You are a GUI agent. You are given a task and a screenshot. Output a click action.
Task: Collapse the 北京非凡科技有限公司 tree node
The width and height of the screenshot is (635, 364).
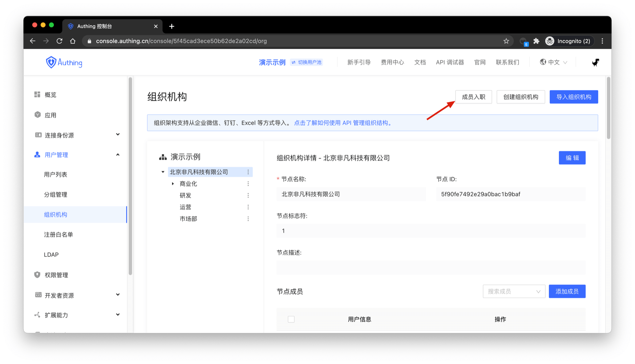[x=163, y=172]
